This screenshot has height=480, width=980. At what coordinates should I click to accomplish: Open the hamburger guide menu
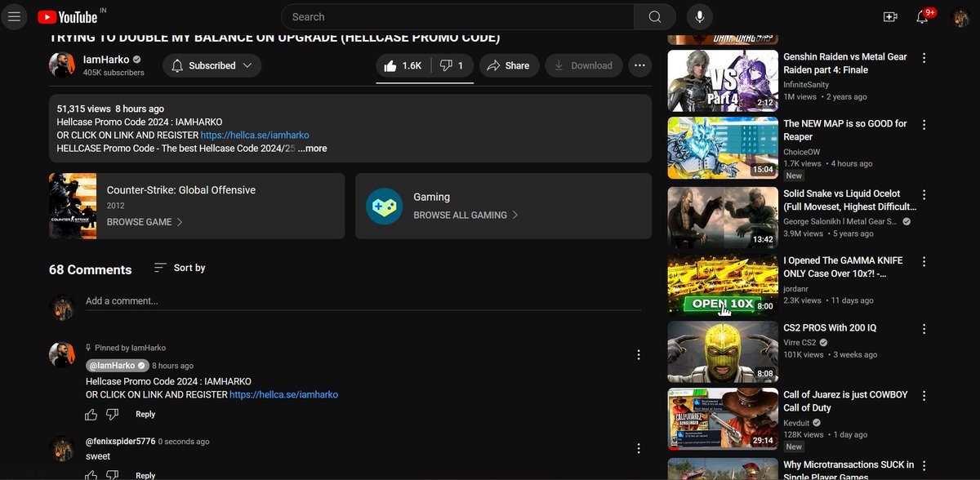(x=14, y=16)
